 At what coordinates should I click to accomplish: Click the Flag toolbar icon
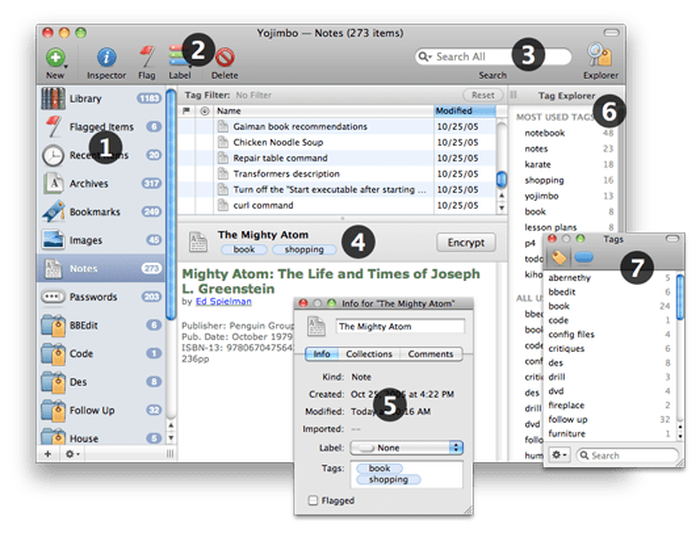146,57
